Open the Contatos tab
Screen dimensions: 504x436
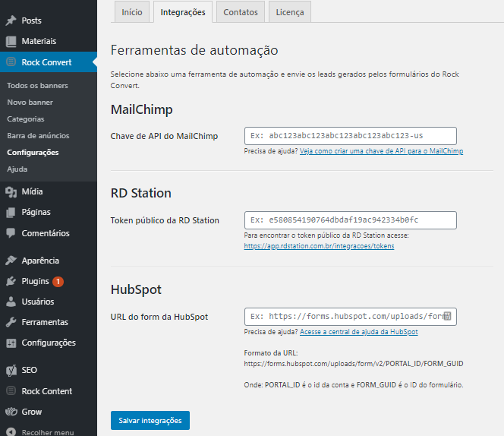click(241, 12)
